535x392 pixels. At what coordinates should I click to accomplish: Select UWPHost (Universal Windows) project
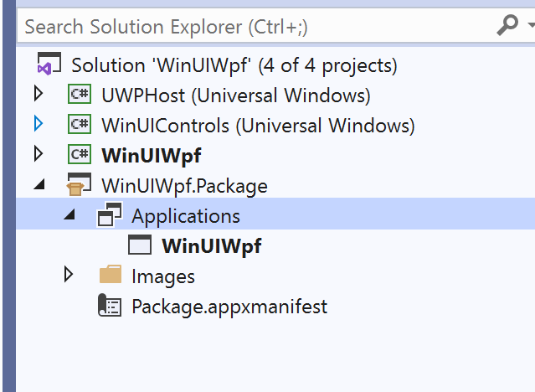pos(236,95)
